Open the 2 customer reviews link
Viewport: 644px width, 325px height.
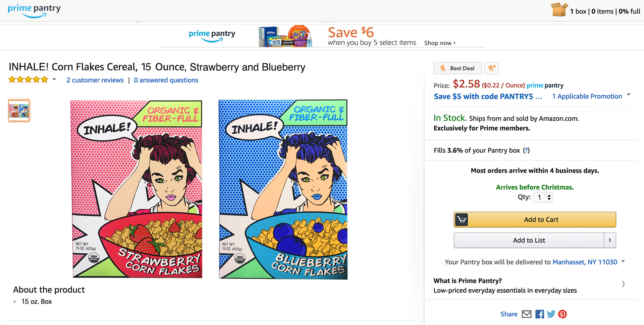(x=95, y=80)
